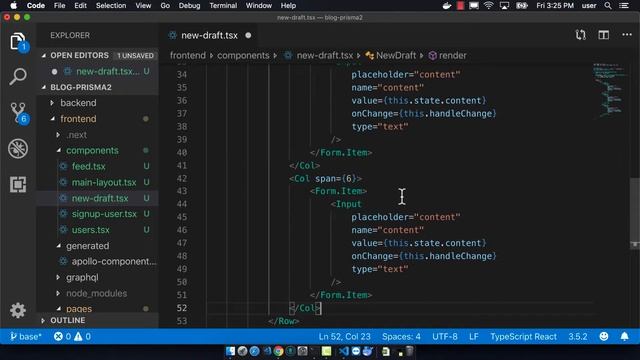
Task: Split the editor to the right
Action: pos(604,35)
